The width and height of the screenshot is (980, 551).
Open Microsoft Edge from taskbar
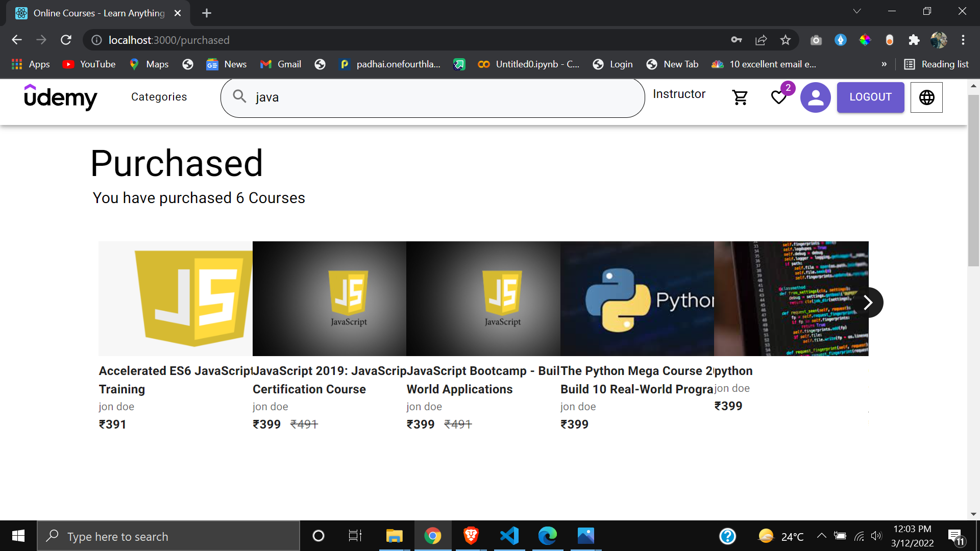coord(547,536)
